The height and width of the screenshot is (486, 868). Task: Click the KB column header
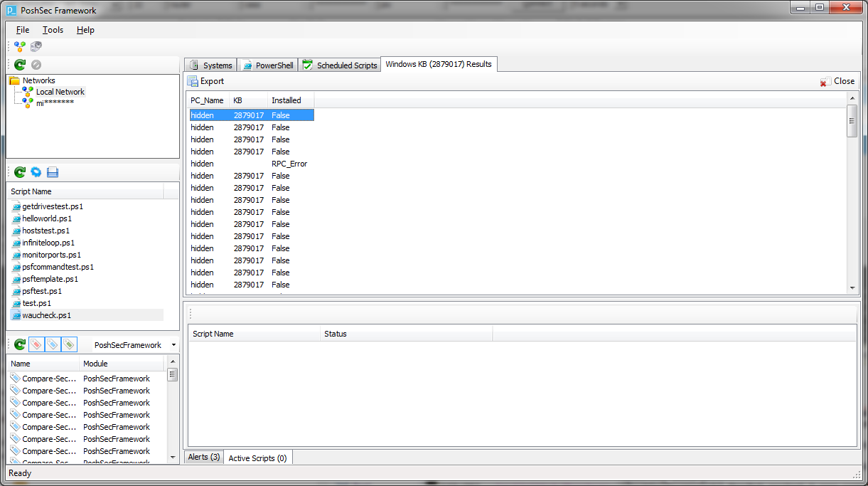click(248, 100)
